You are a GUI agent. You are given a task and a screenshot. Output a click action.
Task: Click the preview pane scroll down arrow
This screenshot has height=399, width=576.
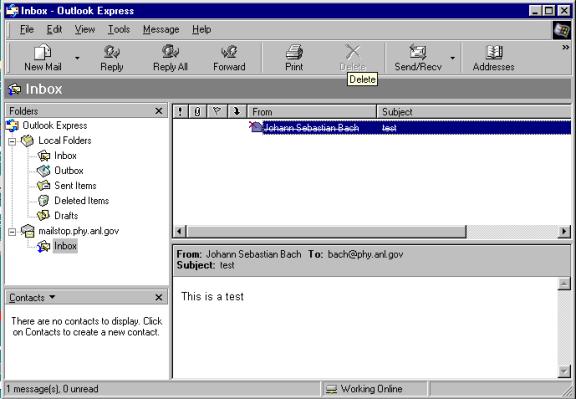(x=564, y=371)
